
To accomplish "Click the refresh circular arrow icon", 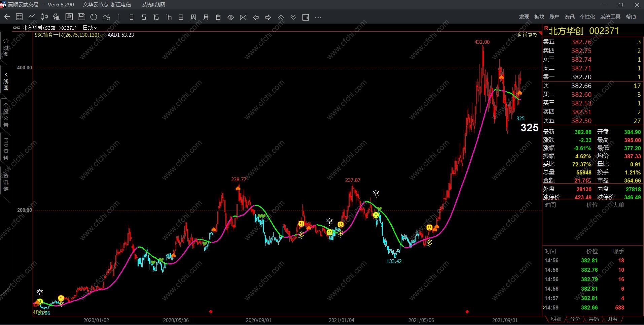I will (94, 17).
